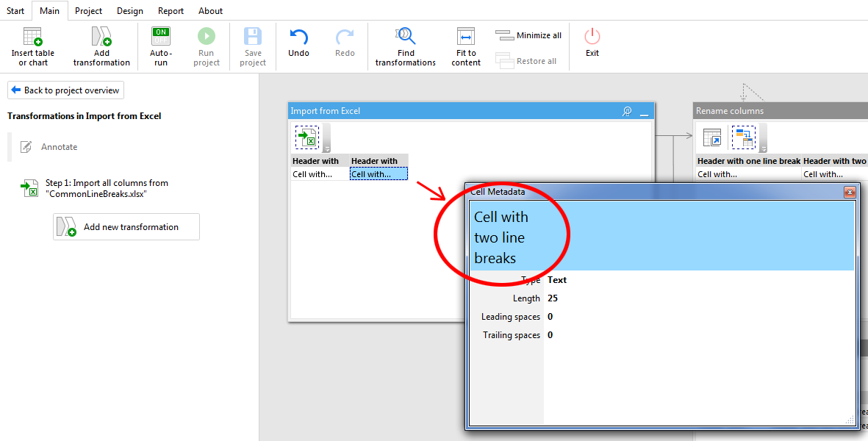Viewport: 868px width, 441px height.
Task: Click the Excel import step icon in window
Action: [307, 137]
